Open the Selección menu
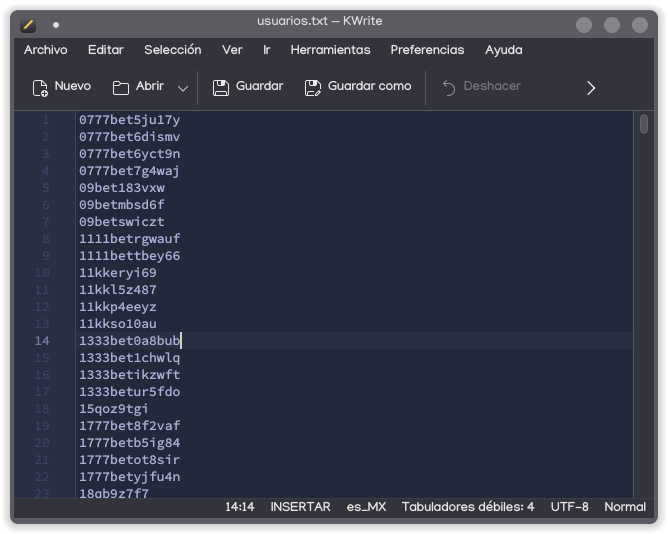 [x=173, y=50]
